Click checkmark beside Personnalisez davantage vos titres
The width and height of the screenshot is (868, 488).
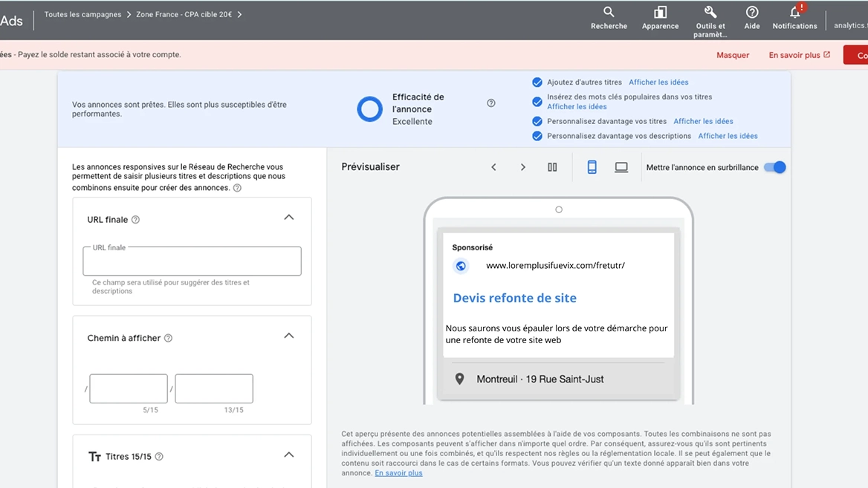coord(537,121)
